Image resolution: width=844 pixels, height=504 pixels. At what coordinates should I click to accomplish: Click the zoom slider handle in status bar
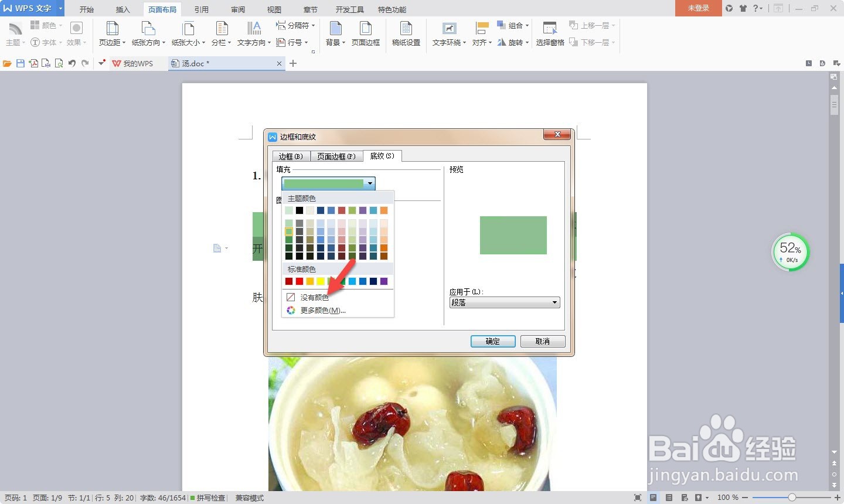tap(792, 497)
